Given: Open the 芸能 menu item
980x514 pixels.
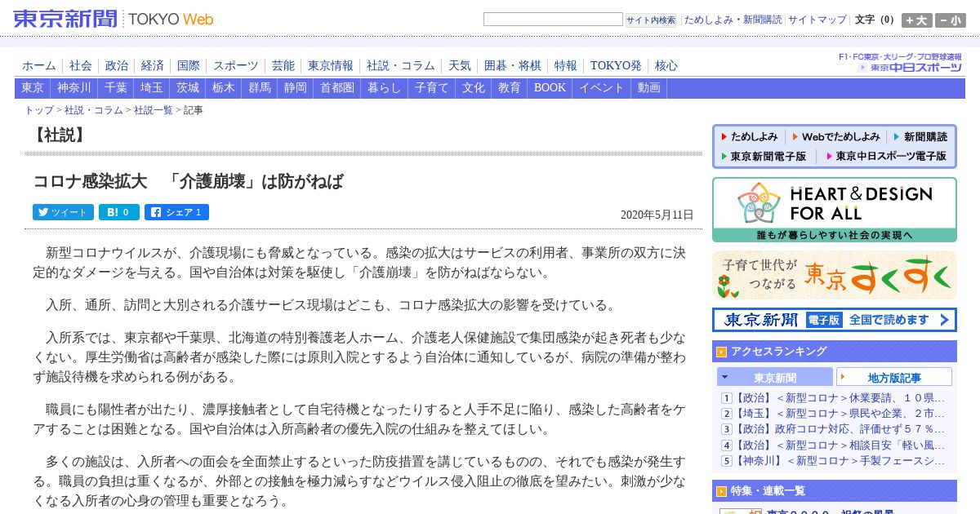Looking at the screenshot, I should tap(283, 65).
